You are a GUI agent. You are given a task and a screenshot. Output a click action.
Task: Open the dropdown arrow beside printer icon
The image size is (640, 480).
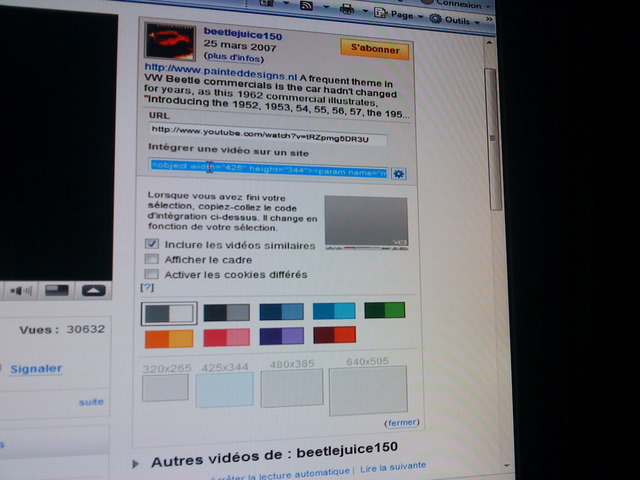click(364, 11)
